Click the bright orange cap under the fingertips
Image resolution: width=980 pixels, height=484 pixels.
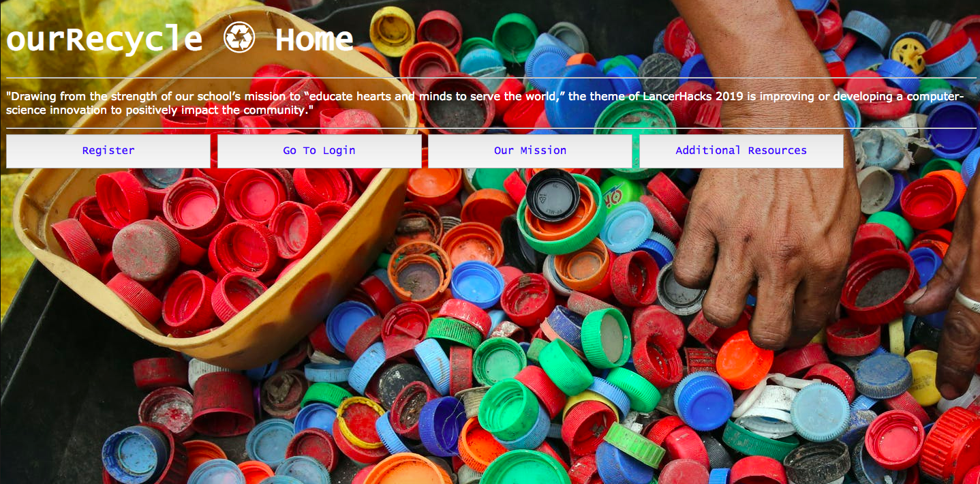[744, 359]
